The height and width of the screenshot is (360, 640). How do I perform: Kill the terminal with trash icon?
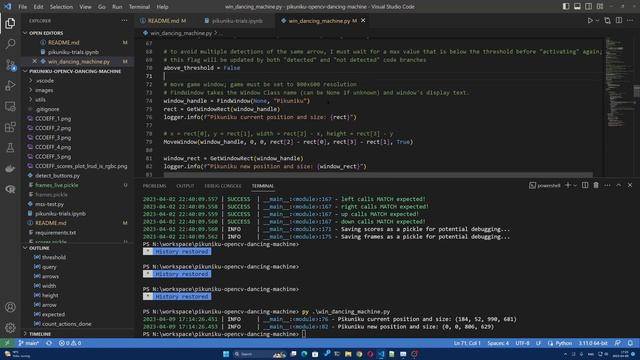pyautogui.click(x=596, y=185)
